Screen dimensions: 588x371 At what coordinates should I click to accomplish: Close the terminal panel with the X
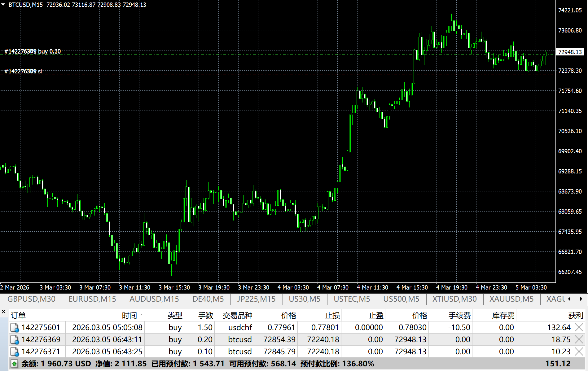4,312
